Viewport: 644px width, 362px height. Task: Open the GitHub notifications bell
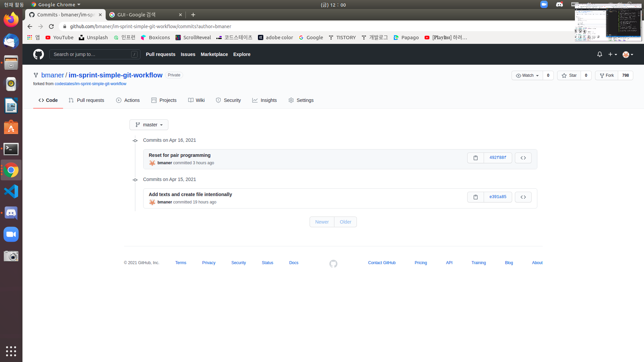[x=599, y=54]
